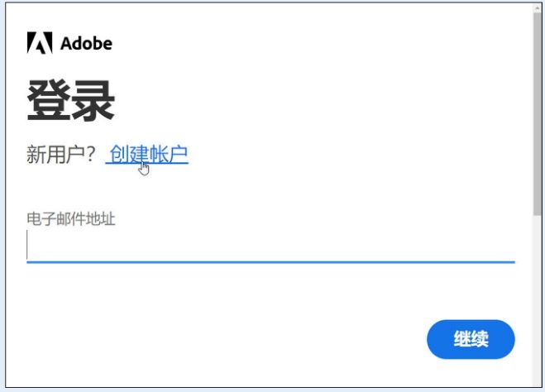Click the Adobe logo icon

click(x=39, y=43)
